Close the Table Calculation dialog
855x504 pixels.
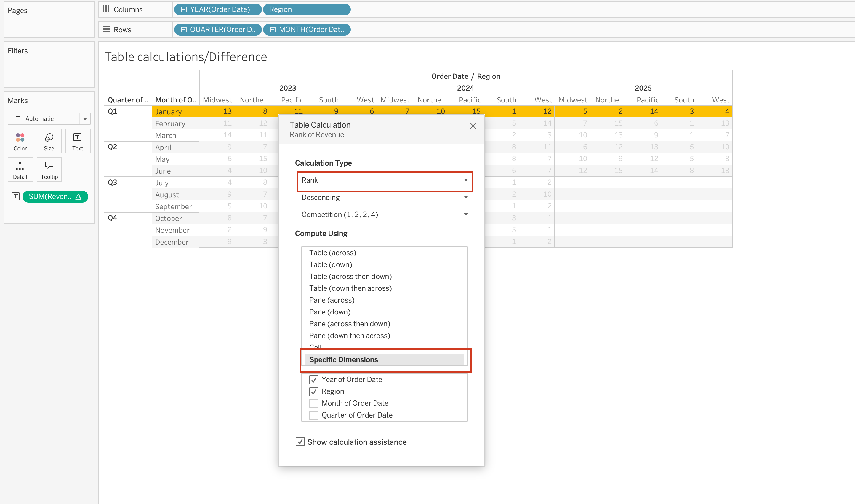pyautogui.click(x=473, y=126)
